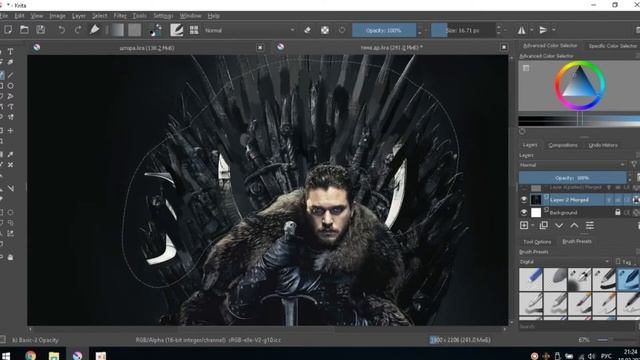
Task: Open the brush presets chooser grid icon
Action: pos(194,30)
